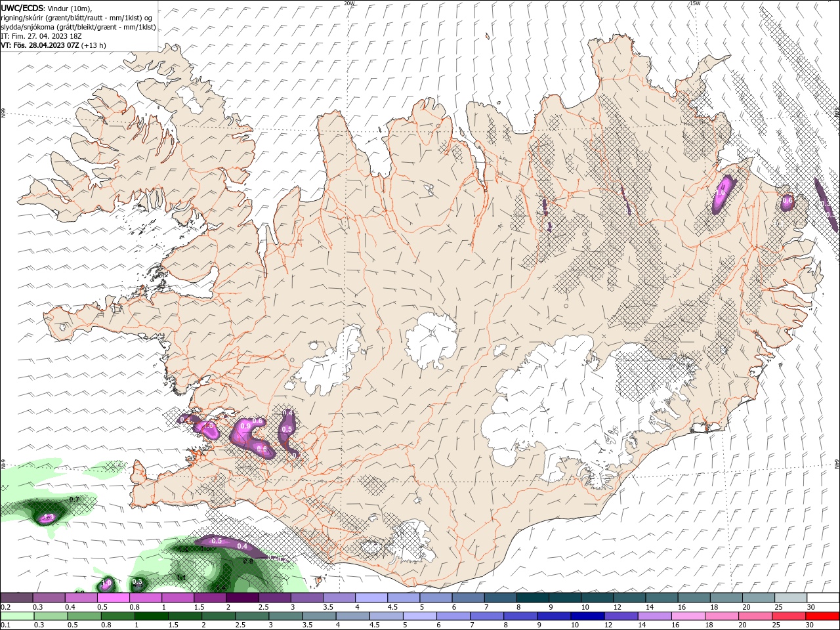Click the 20W longitude label

(349, 3)
